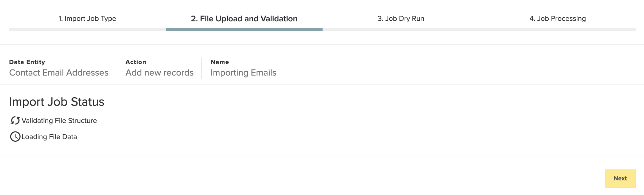The image size is (644, 195).
Task: Click the Loading File Data status text
Action: click(x=49, y=137)
